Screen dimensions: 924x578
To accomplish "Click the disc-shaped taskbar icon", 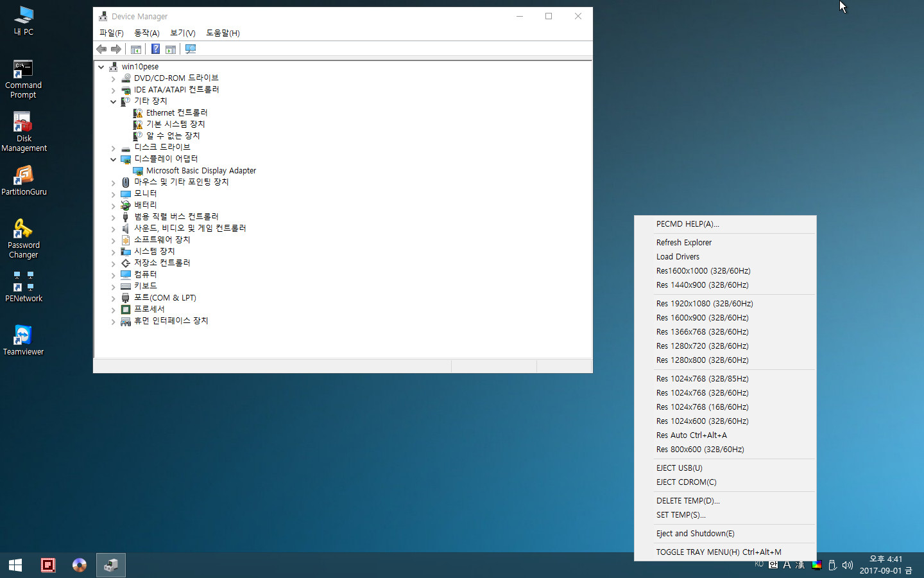I will click(x=79, y=565).
